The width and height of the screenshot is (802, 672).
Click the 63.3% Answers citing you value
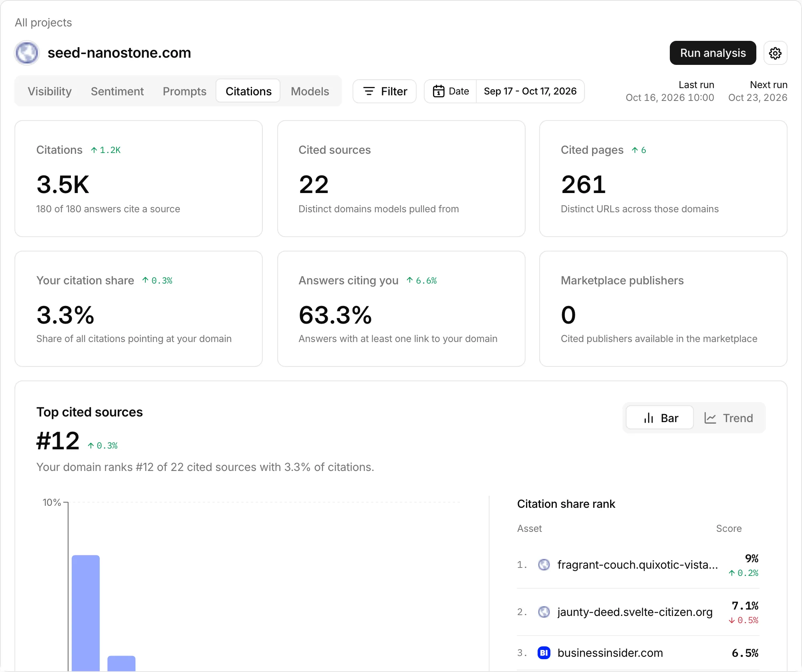click(335, 315)
